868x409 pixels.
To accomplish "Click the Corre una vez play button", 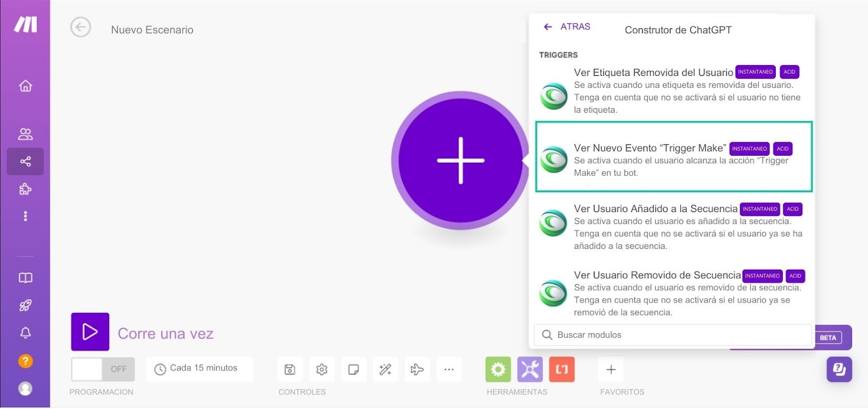I will (x=90, y=331).
